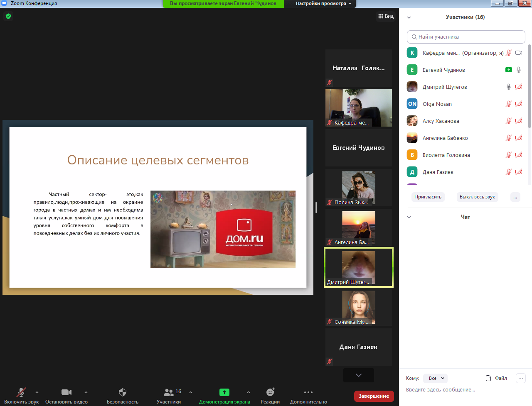Click the green encryption shield icon
Image resolution: width=532 pixels, height=406 pixels.
pos(8,17)
